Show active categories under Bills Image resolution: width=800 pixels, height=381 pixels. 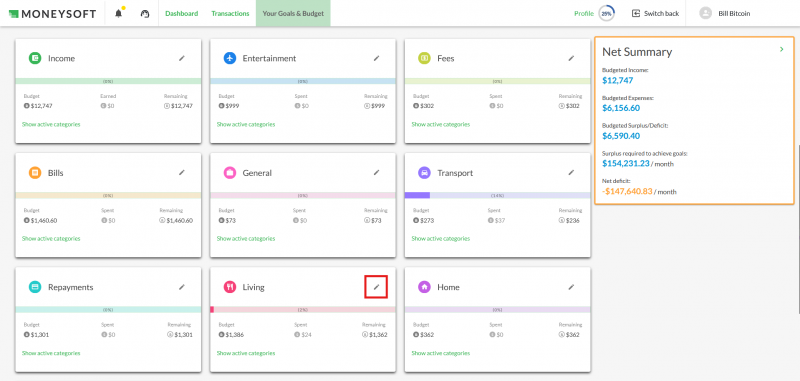tap(51, 239)
